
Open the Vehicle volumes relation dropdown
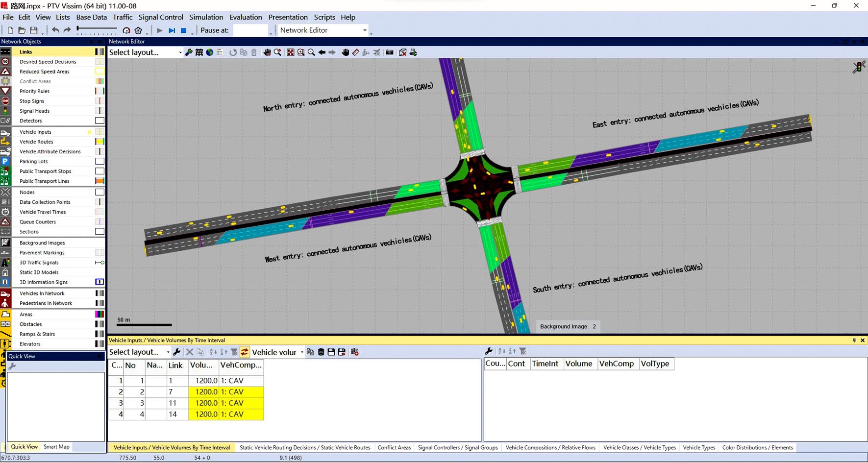(x=301, y=352)
